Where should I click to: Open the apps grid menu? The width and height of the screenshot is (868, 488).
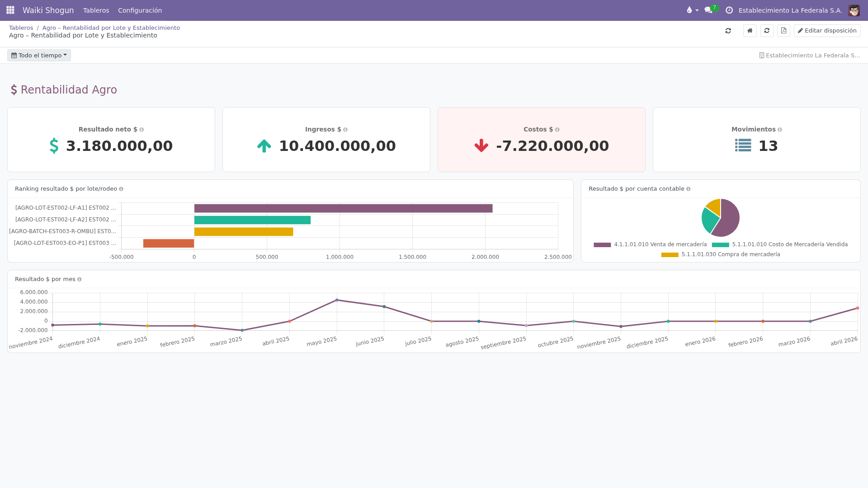coord(10,10)
